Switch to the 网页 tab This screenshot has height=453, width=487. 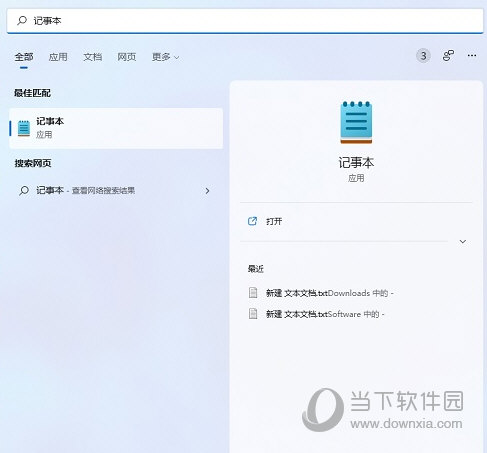[127, 57]
